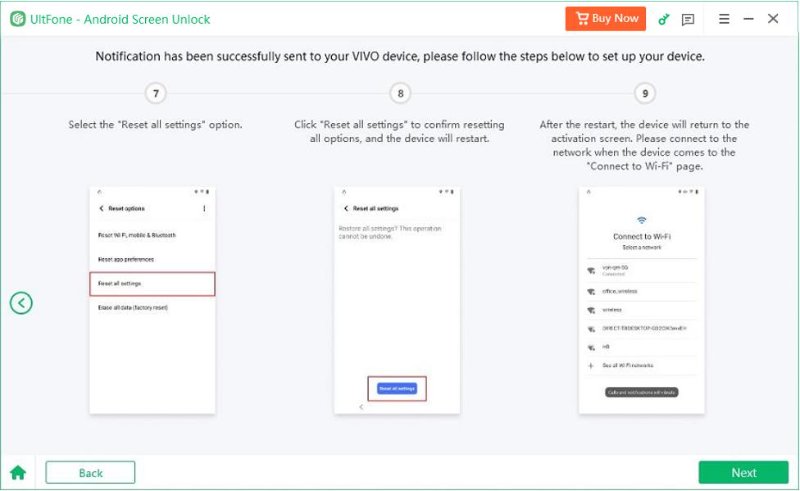Click the step 7 number circle
Image resolution: width=800 pixels, height=491 pixels.
[x=155, y=94]
